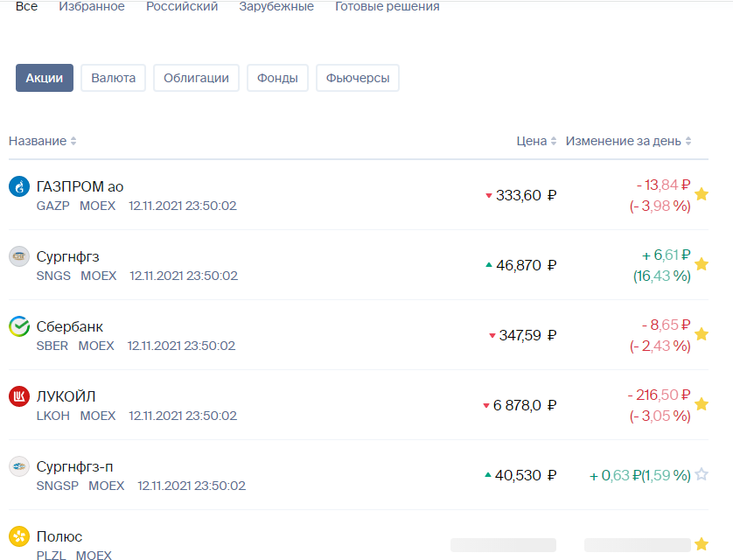Switch to Зарубежные tab
Screen dimensions: 733x560
(276, 6)
